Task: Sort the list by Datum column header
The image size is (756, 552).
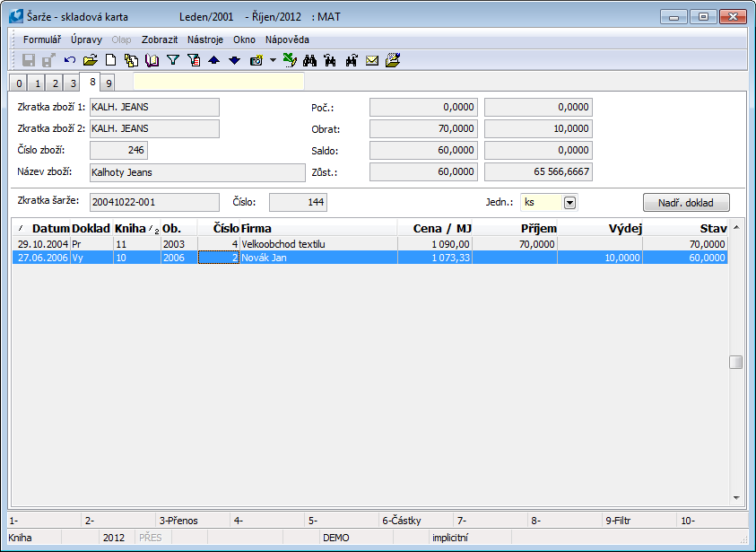Action: tap(50, 229)
